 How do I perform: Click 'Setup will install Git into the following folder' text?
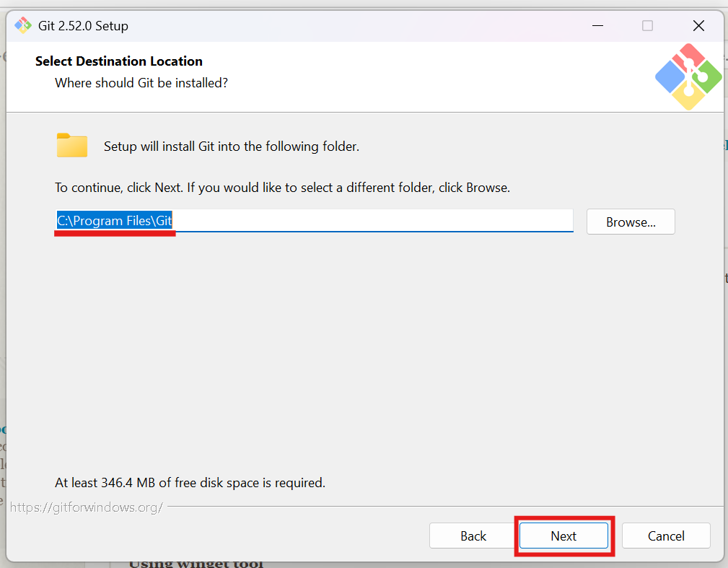(x=231, y=147)
